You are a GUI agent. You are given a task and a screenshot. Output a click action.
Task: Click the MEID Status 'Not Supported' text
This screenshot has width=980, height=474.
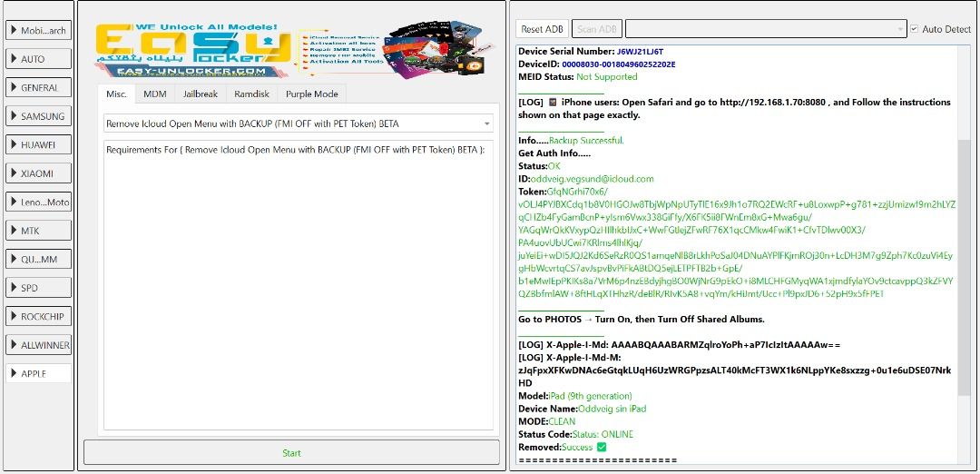tap(607, 77)
